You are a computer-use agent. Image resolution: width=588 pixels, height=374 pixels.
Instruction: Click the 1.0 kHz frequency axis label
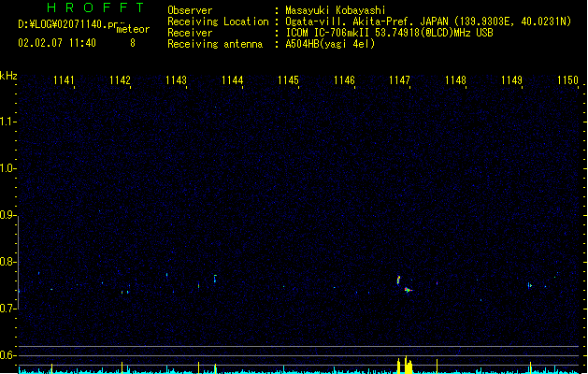7,168
